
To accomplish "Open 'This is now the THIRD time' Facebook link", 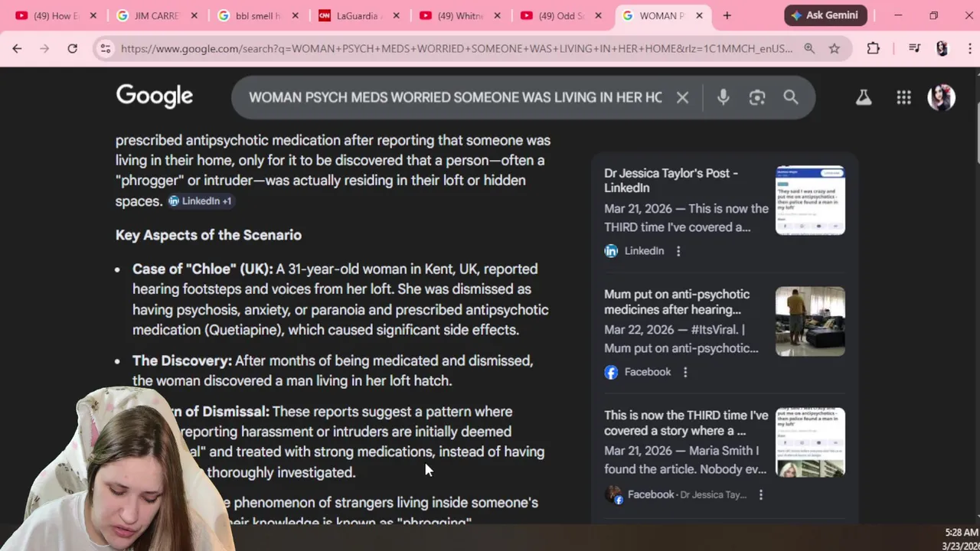I will pyautogui.click(x=686, y=422).
